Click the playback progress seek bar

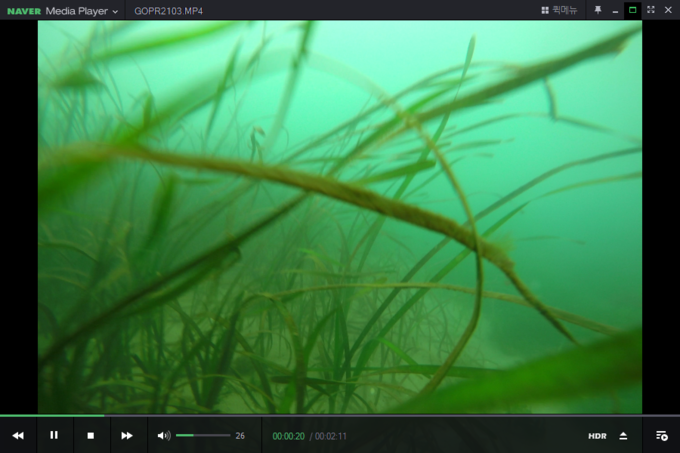pos(340,415)
